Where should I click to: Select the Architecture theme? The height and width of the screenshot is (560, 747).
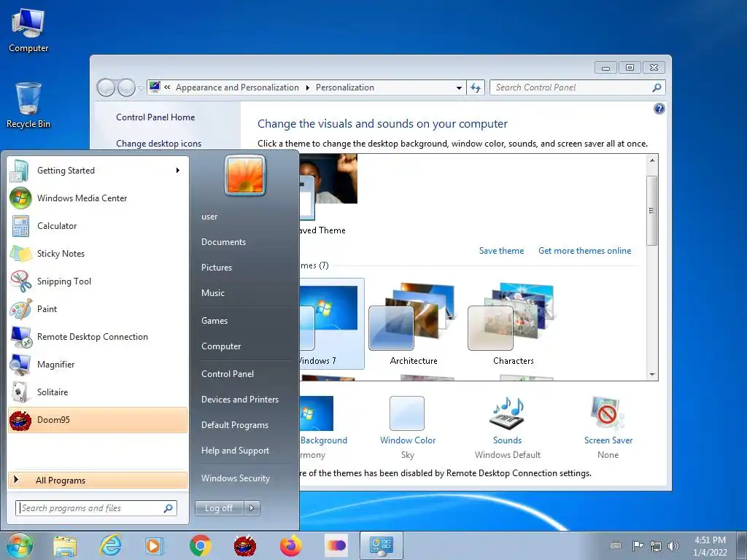(414, 324)
